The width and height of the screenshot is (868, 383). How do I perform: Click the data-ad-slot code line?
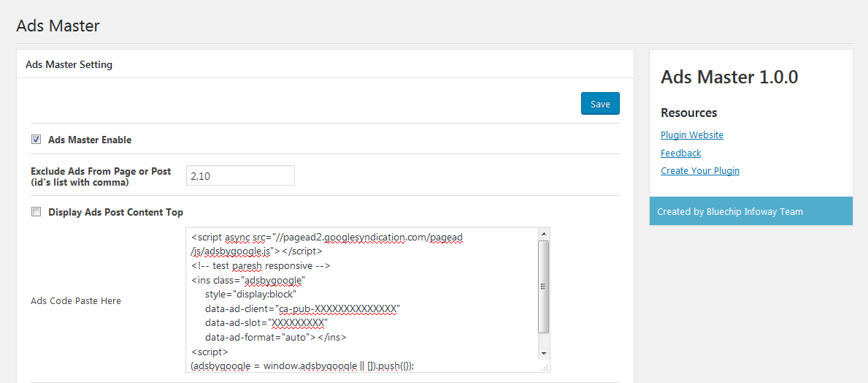(x=266, y=322)
